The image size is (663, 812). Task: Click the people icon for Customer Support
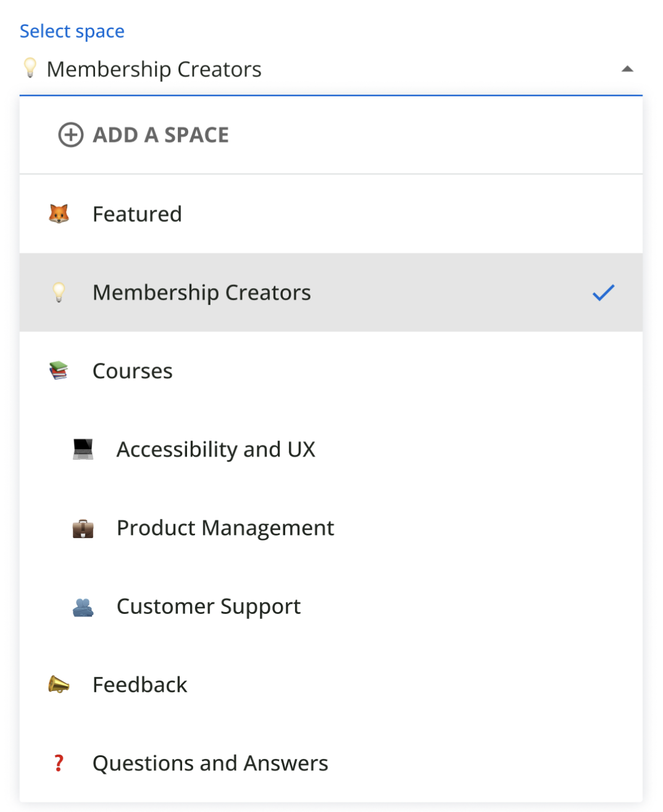(x=83, y=607)
